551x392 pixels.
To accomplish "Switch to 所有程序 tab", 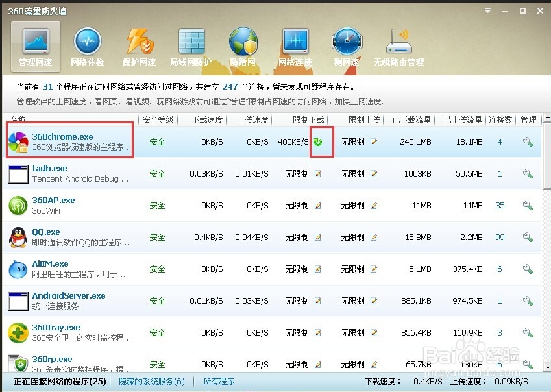I will [x=219, y=381].
